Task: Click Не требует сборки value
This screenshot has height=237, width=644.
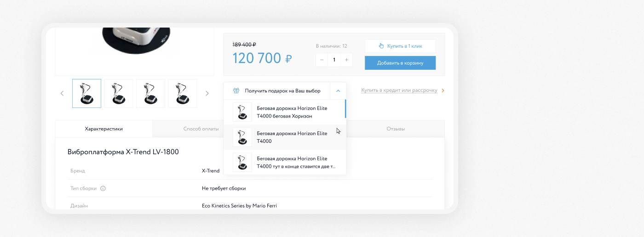Action: 224,188
